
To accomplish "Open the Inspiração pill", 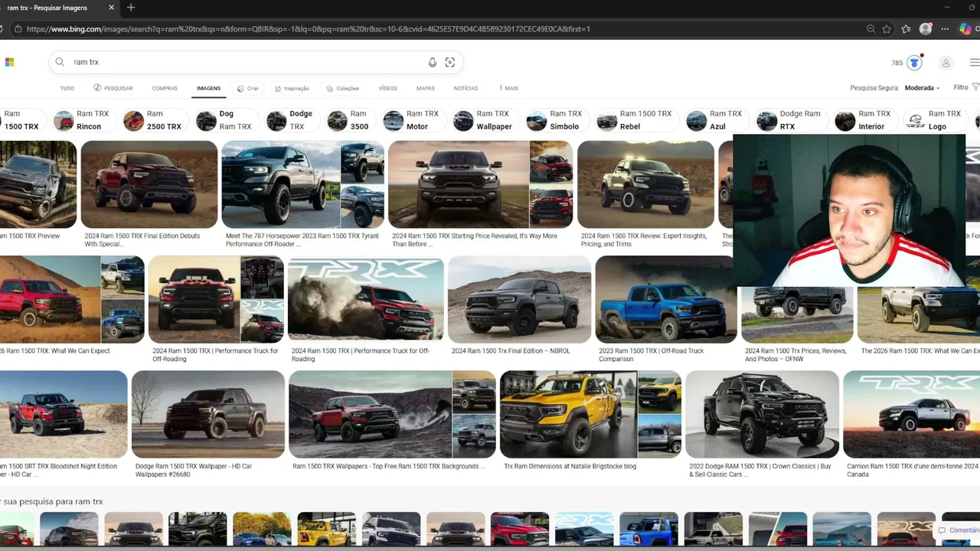I will coord(292,88).
